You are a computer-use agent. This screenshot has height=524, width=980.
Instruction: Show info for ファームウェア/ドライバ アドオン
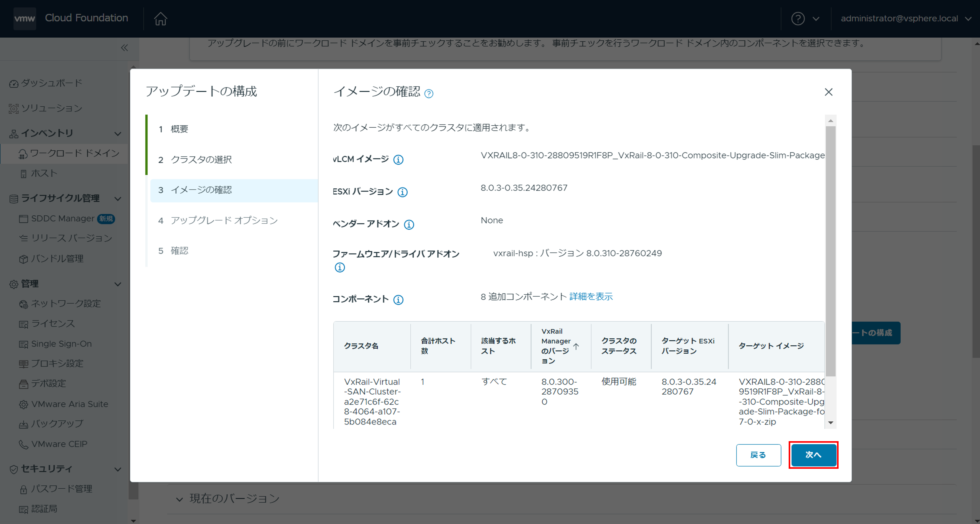click(340, 268)
